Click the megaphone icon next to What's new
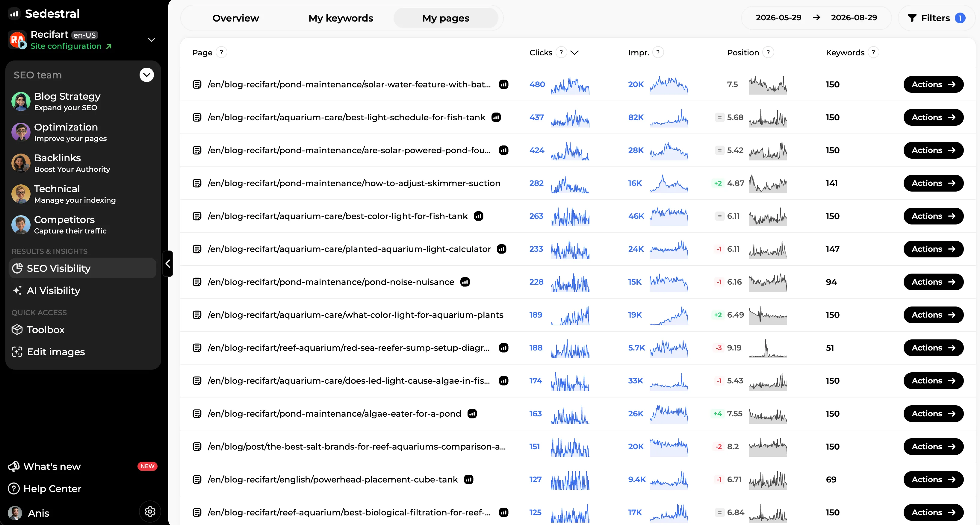980x525 pixels. tap(14, 466)
